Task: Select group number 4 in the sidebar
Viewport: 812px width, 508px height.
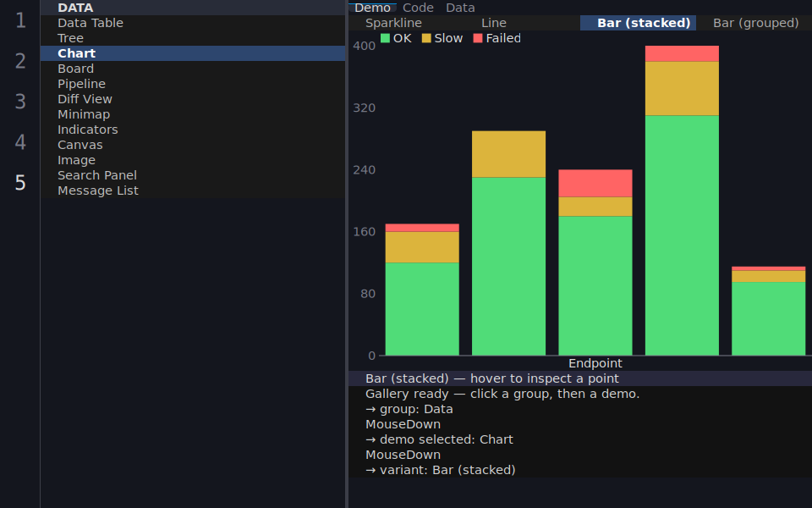Action: 20,142
